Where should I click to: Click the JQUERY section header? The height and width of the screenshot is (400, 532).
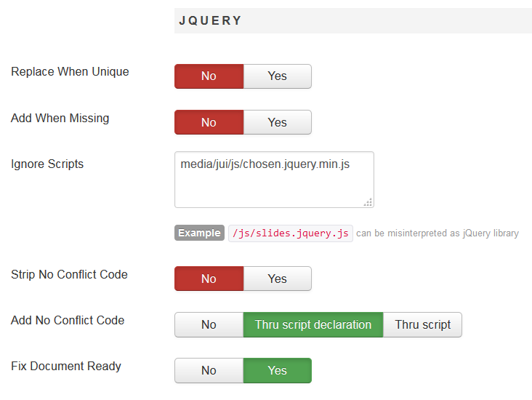coord(211,21)
